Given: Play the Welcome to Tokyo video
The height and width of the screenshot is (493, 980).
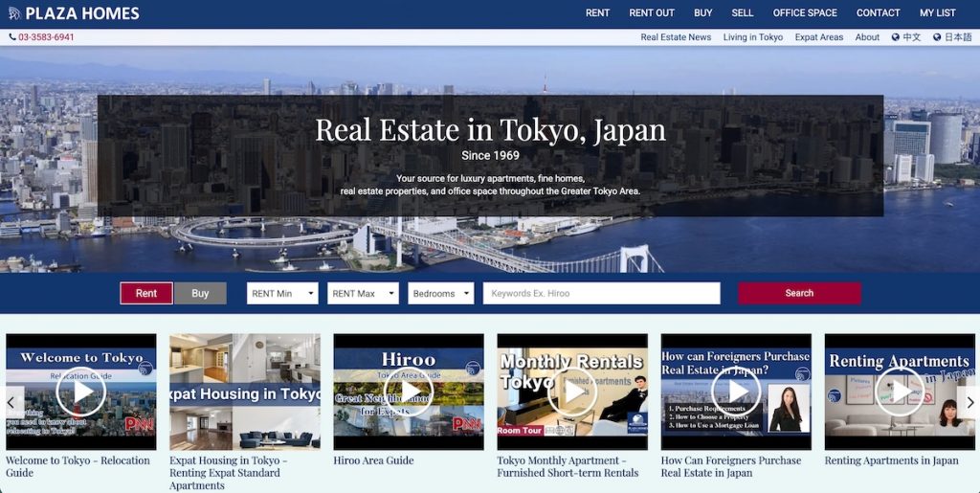Looking at the screenshot, I should (81, 392).
